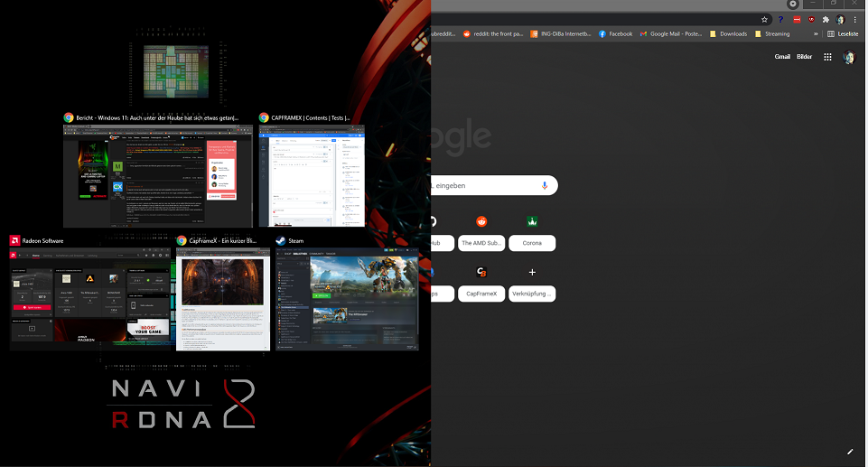Open the Google account avatar on page
868x467 pixels.
[849, 56]
